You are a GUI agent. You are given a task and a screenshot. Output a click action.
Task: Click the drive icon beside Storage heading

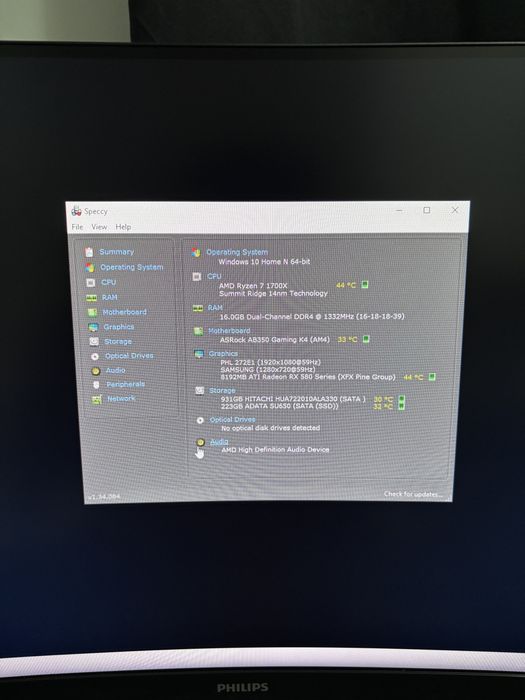pyautogui.click(x=200, y=391)
